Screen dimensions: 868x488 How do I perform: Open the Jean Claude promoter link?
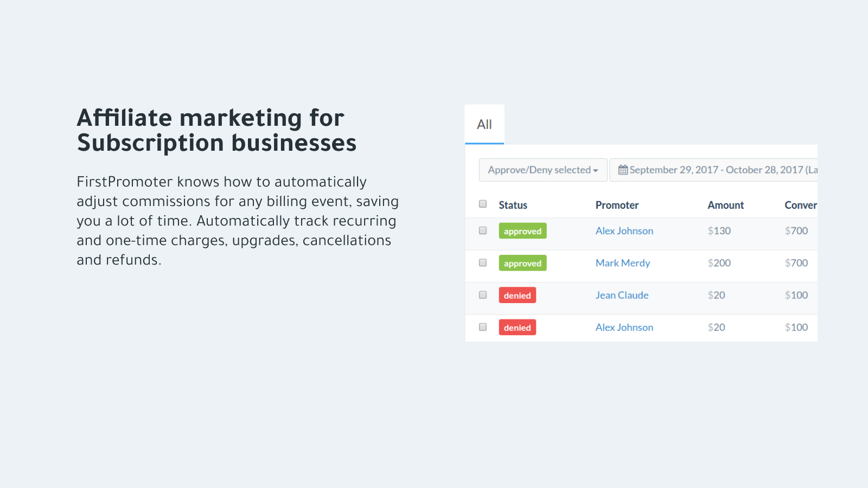tap(622, 295)
